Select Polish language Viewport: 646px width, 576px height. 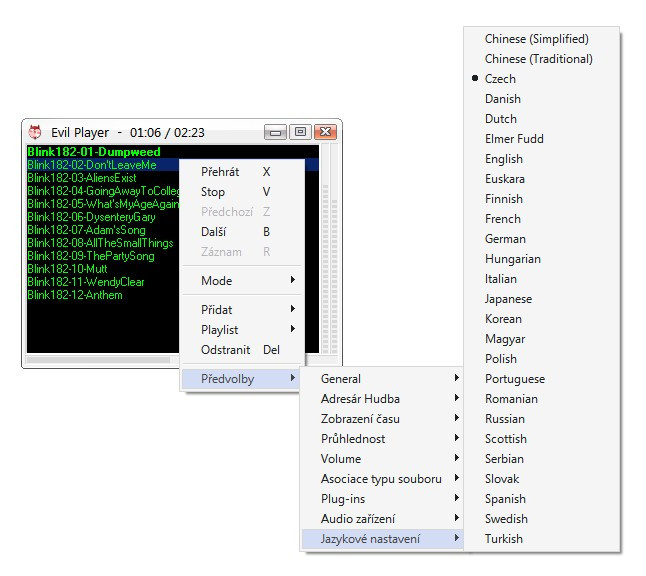pos(542,359)
